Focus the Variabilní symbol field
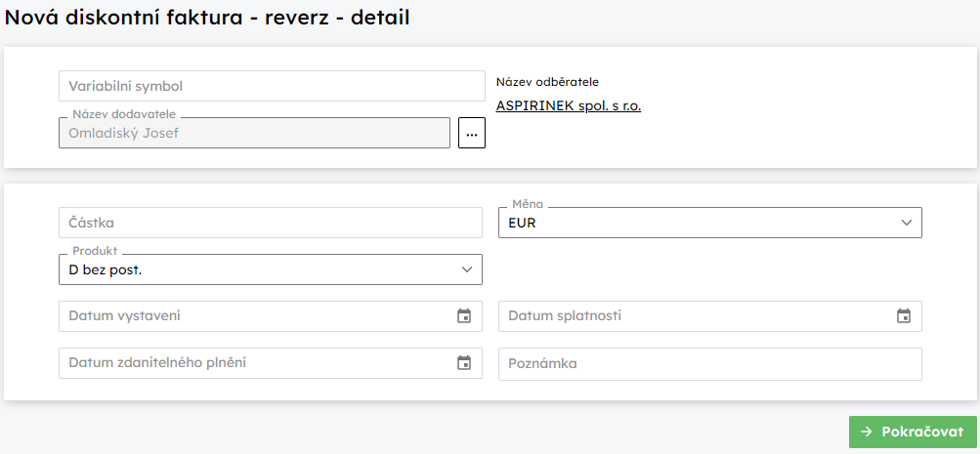The height and width of the screenshot is (454, 980). point(272,86)
